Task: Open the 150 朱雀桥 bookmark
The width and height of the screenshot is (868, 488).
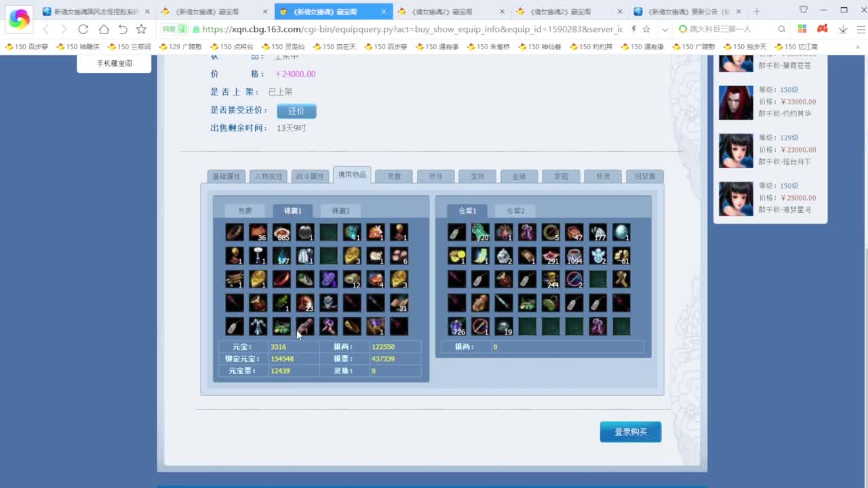Action: point(488,46)
